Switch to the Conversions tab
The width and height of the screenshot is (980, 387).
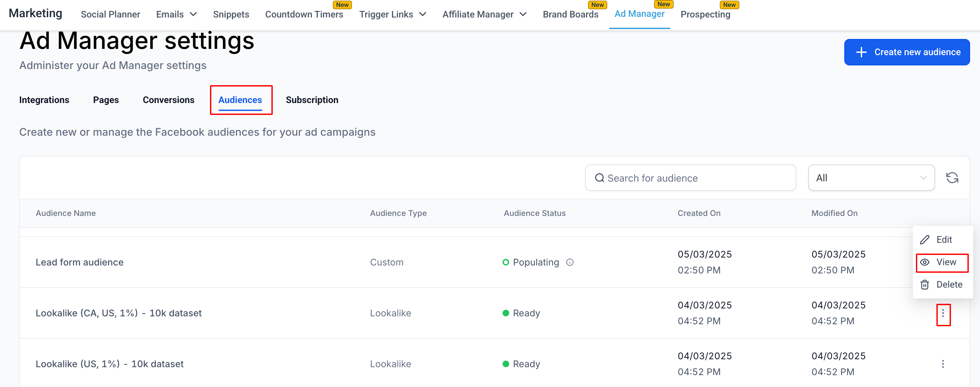(168, 100)
